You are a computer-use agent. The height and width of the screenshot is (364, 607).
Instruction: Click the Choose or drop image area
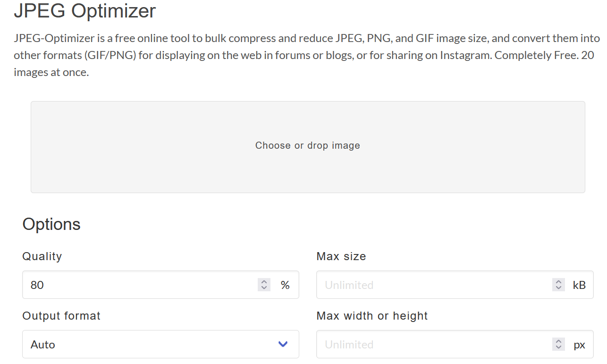click(x=308, y=146)
